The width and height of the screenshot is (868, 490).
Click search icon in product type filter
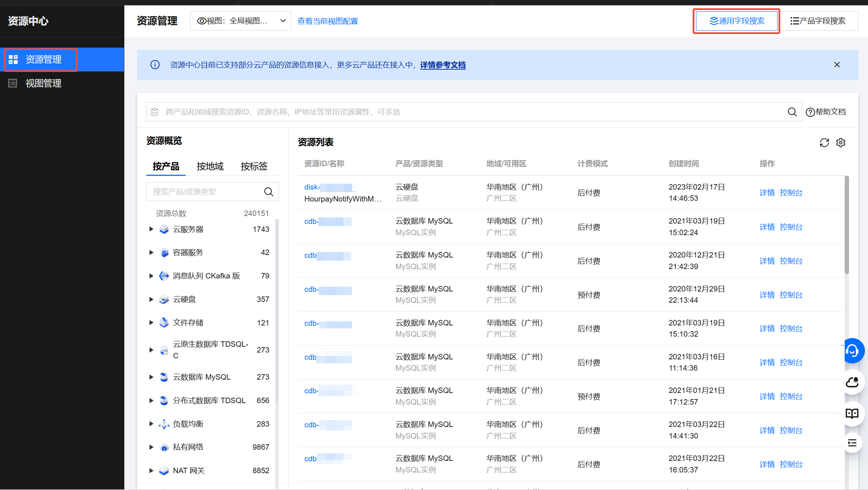click(269, 192)
